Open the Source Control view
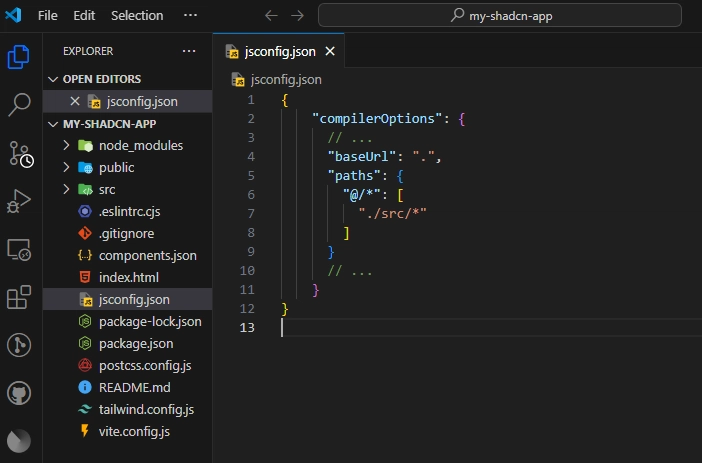702x463 pixels. pyautogui.click(x=21, y=154)
